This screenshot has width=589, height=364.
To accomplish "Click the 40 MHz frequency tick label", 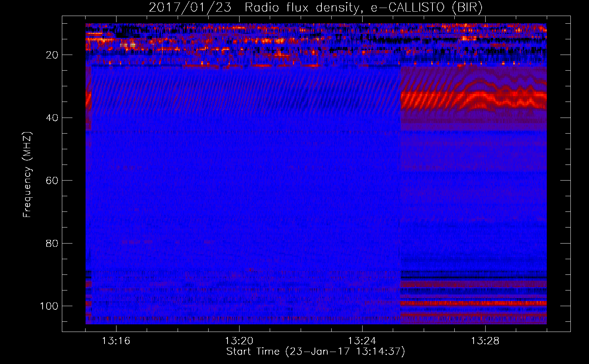I will (52, 118).
